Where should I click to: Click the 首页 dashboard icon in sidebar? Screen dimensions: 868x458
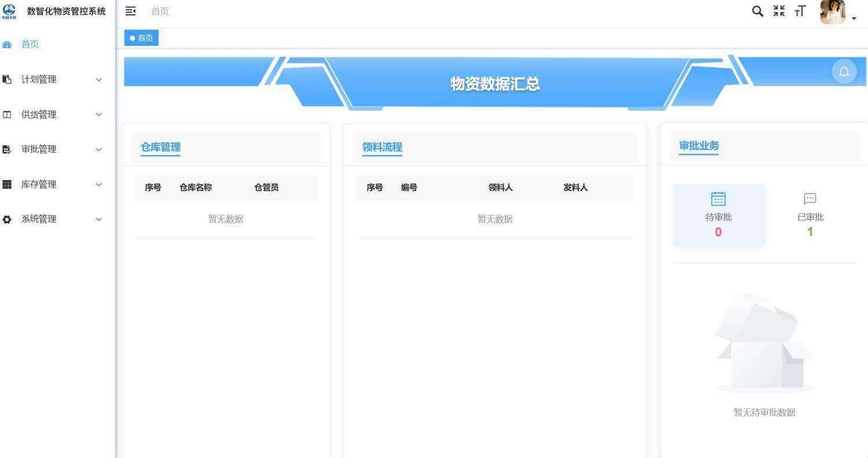click(x=7, y=44)
